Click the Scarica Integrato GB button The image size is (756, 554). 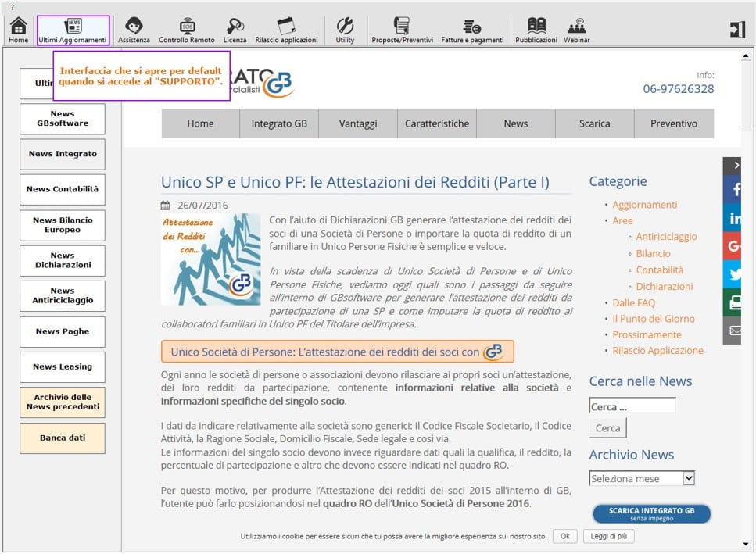[651, 513]
